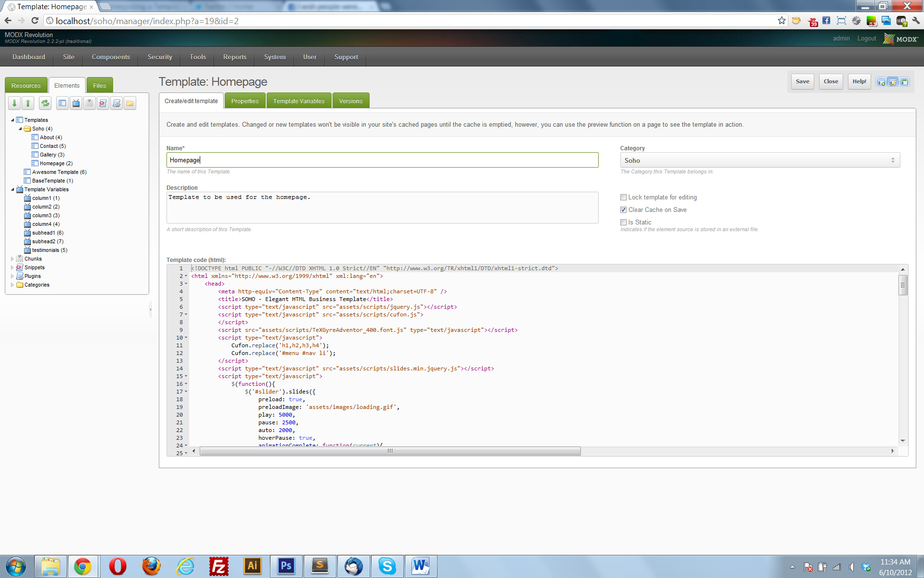Viewport: 924px width, 578px height.
Task: Click the code editor vertical scrollbar thumb
Action: [x=903, y=285]
